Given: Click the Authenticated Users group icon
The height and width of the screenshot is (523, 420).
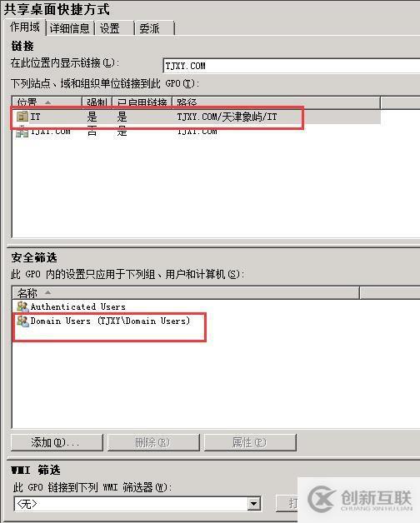Looking at the screenshot, I should pos(22,306).
